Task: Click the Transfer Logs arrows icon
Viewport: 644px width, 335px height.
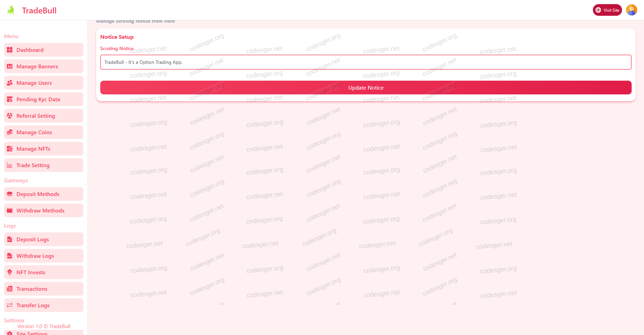Action: click(10, 305)
